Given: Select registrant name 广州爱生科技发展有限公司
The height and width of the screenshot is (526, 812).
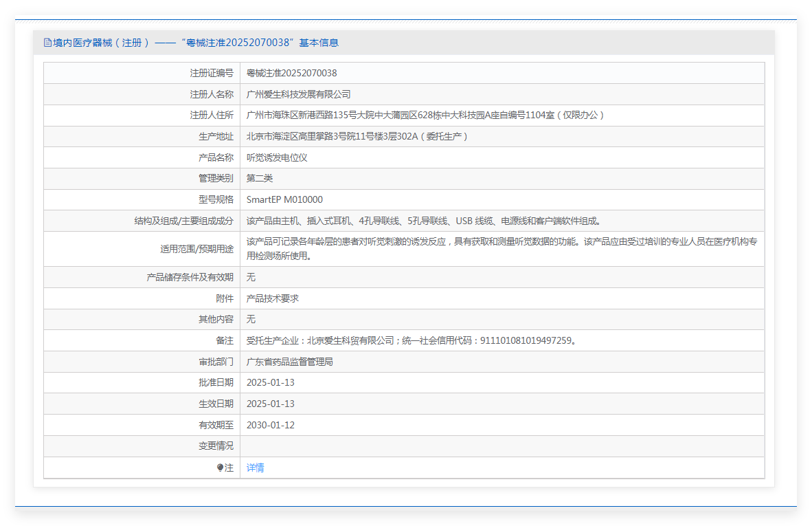Looking at the screenshot, I should (x=299, y=94).
